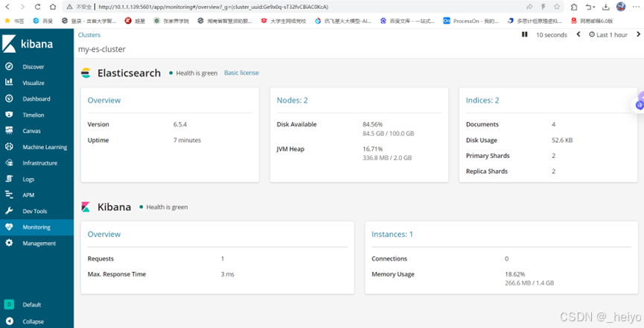Click the 336.8 MB / 2.0 GB value

(x=387, y=158)
